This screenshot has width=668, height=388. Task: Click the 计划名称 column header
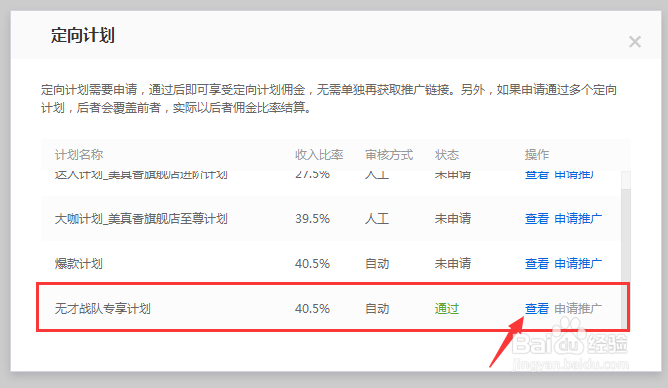tap(79, 155)
